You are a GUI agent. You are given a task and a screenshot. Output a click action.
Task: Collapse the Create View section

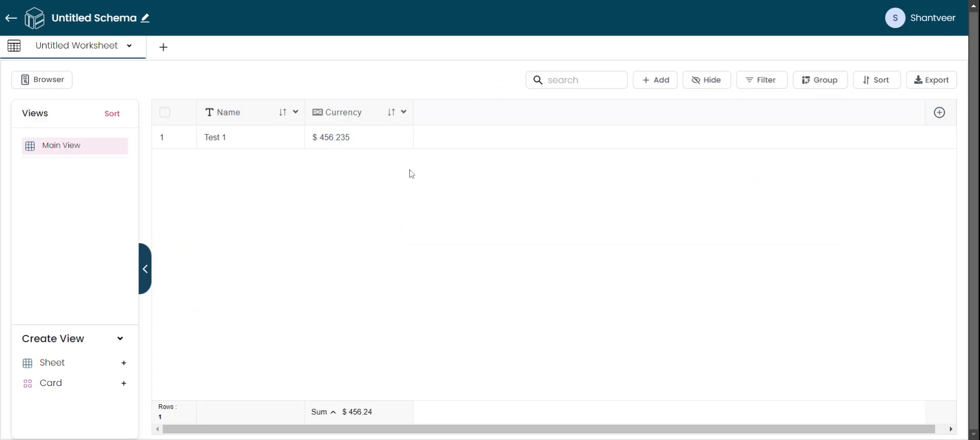120,339
